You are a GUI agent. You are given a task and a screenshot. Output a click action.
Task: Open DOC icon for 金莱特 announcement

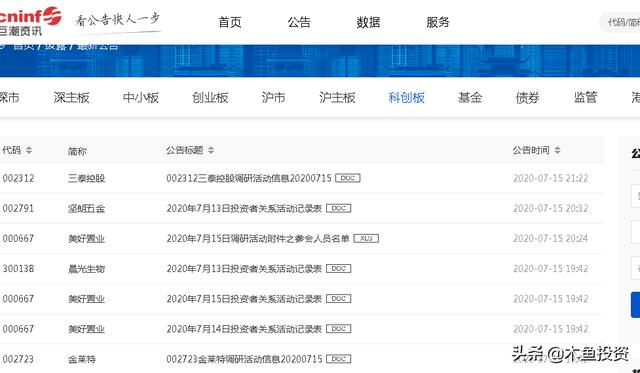point(339,359)
